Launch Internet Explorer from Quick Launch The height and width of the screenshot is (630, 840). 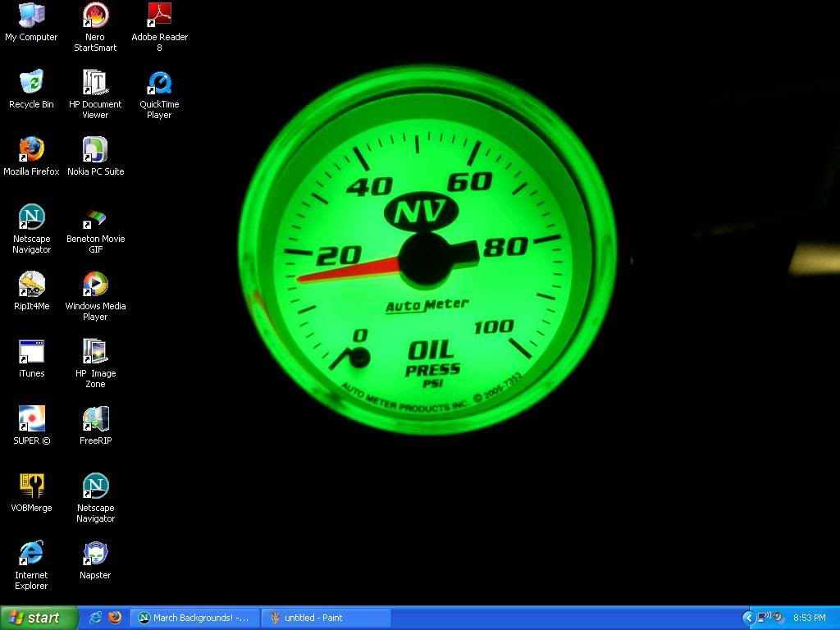95,618
